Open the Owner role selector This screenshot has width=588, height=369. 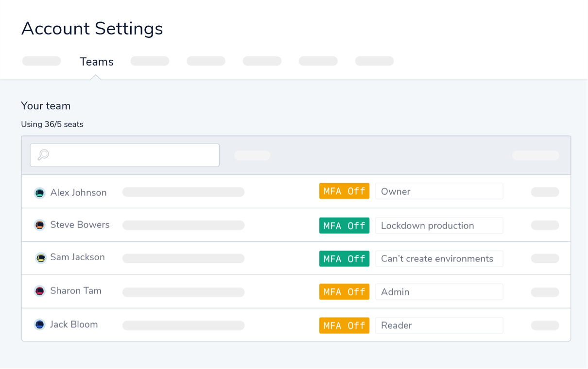point(439,191)
